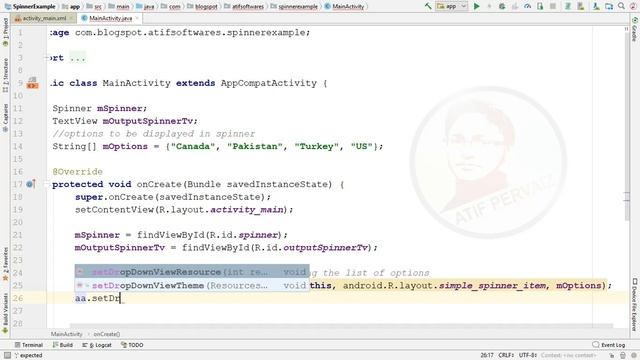Click the analysis indicator atop editor scrollbar

click(x=626, y=29)
